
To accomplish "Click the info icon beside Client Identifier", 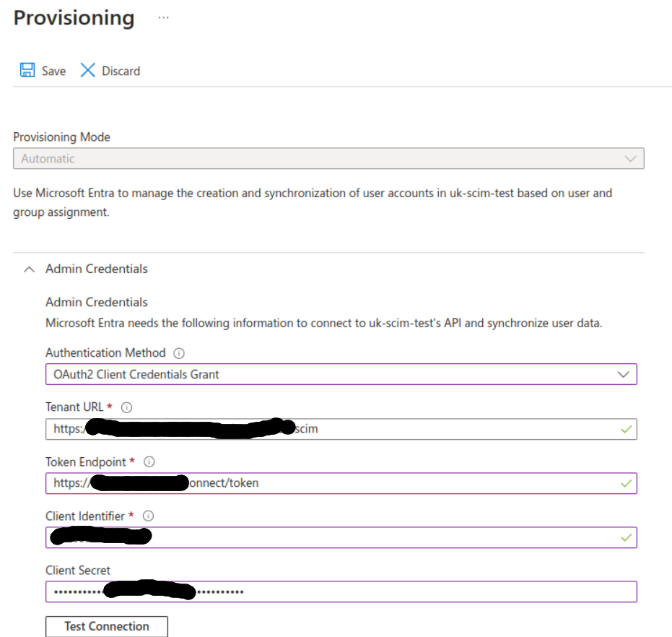I will (148, 516).
